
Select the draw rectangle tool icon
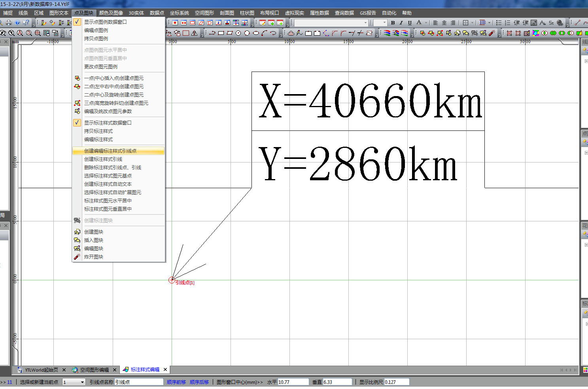pos(221,33)
